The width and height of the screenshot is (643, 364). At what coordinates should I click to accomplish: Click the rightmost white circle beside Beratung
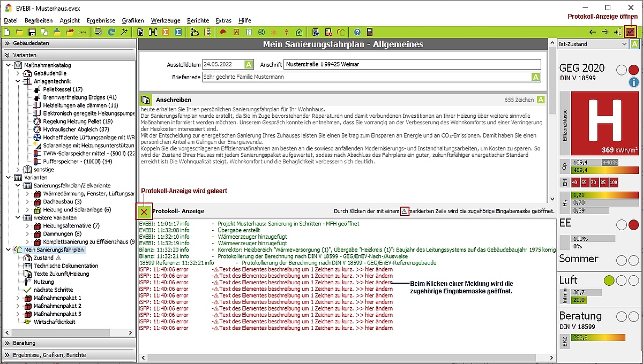point(633,316)
